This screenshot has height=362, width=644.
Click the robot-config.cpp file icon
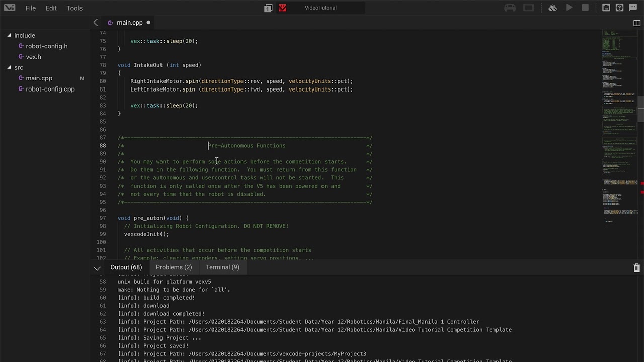click(x=21, y=89)
